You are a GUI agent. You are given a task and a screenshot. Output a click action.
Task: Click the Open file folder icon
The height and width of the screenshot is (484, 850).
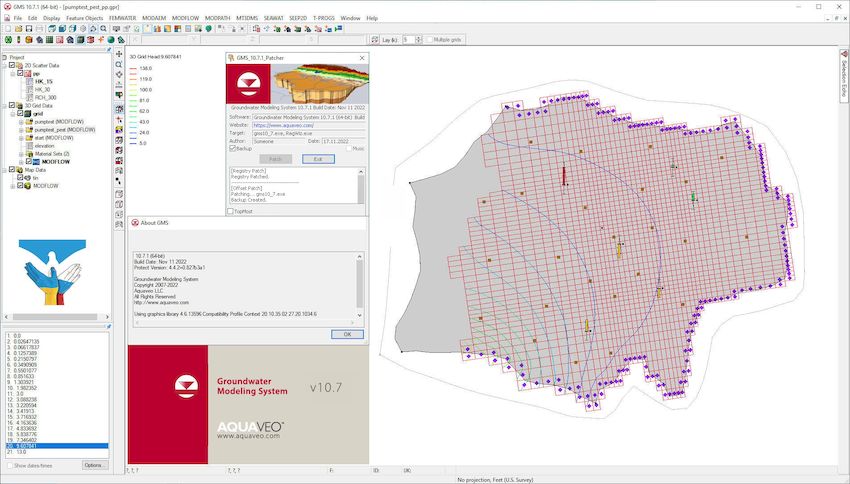pos(17,29)
